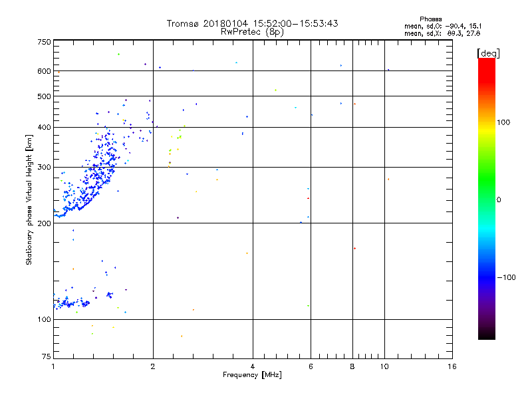Click the x-axis tick label '6'
The width and height of the screenshot is (532, 399).
pos(311,366)
